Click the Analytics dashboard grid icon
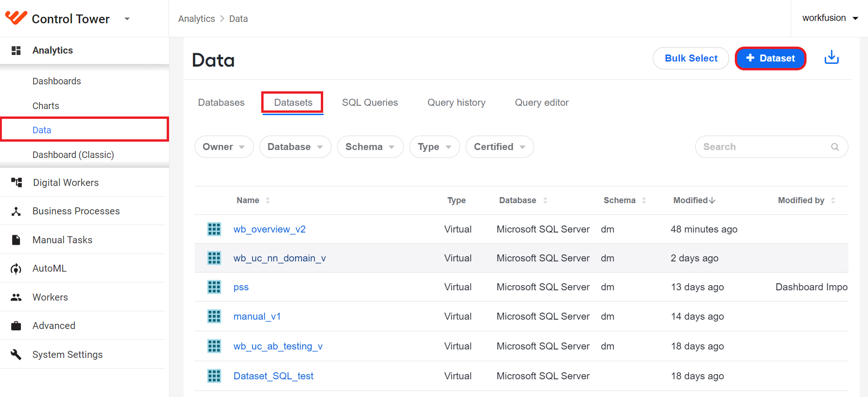Viewport: 868px width, 397px height. [16, 50]
